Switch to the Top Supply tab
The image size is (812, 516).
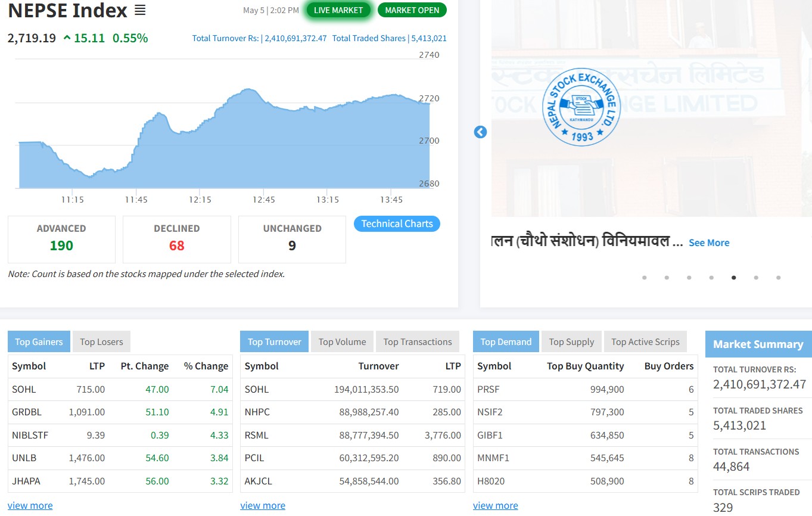click(x=571, y=341)
